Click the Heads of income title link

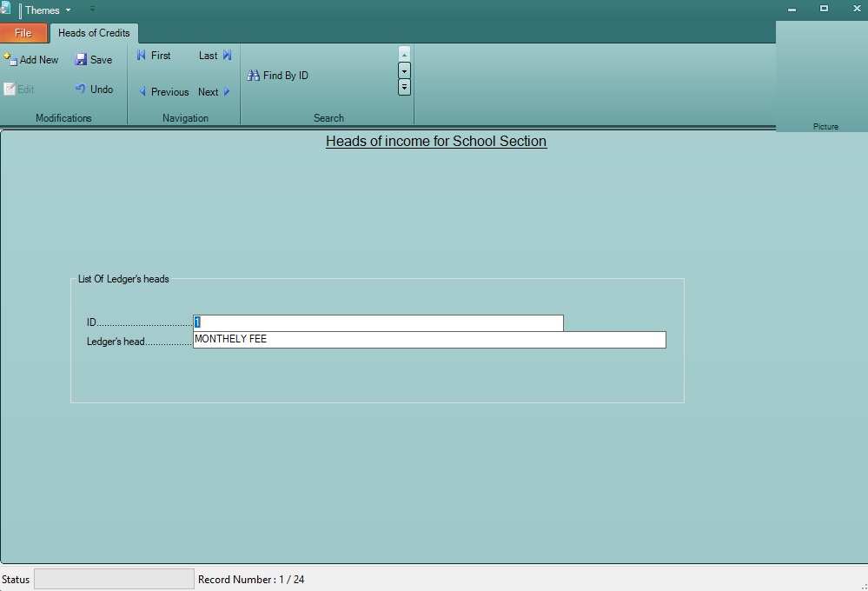[436, 141]
